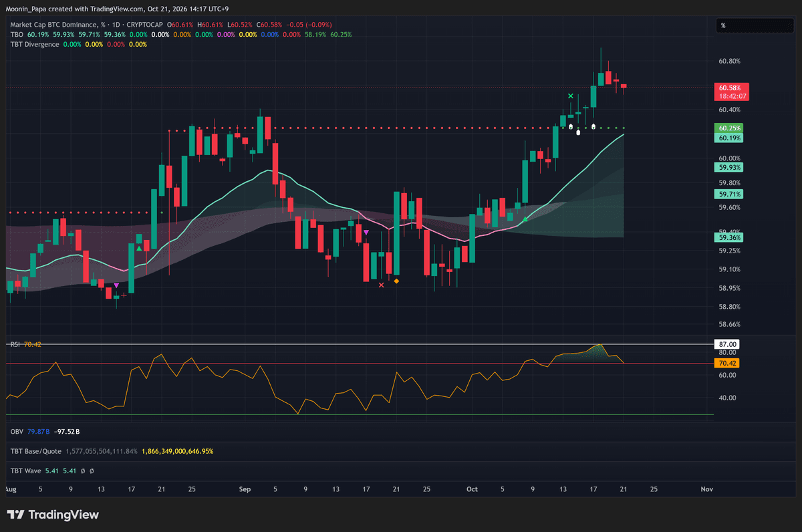Select the 59.36% price-axis label
The image size is (802, 532).
click(728, 237)
